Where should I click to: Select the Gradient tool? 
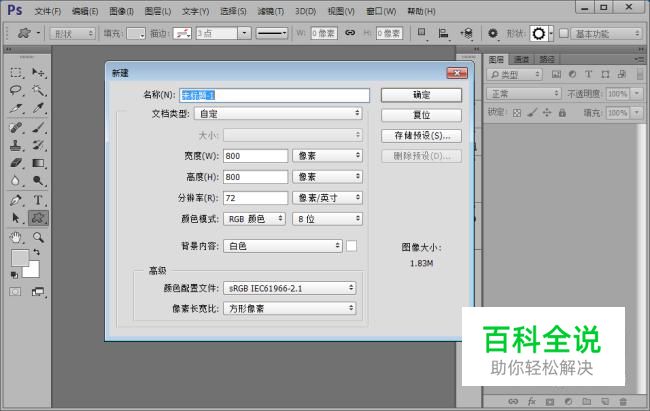click(x=38, y=163)
